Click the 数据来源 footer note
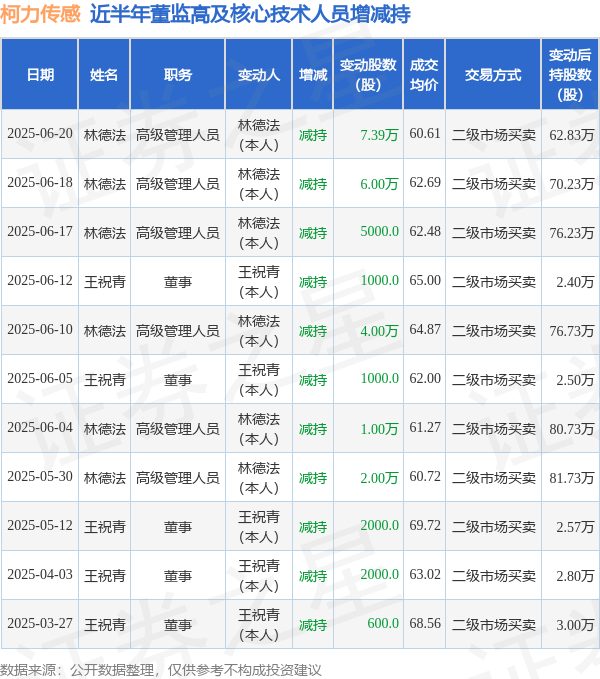 click(160, 669)
